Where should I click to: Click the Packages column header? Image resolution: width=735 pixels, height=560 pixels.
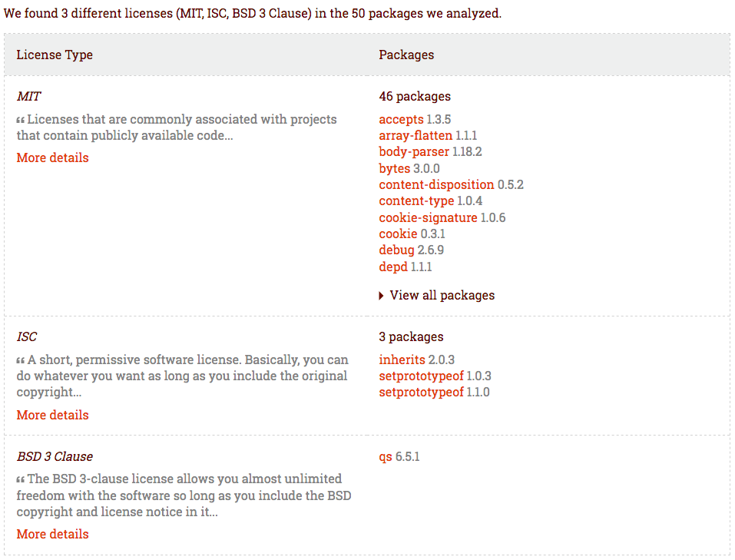(x=406, y=55)
